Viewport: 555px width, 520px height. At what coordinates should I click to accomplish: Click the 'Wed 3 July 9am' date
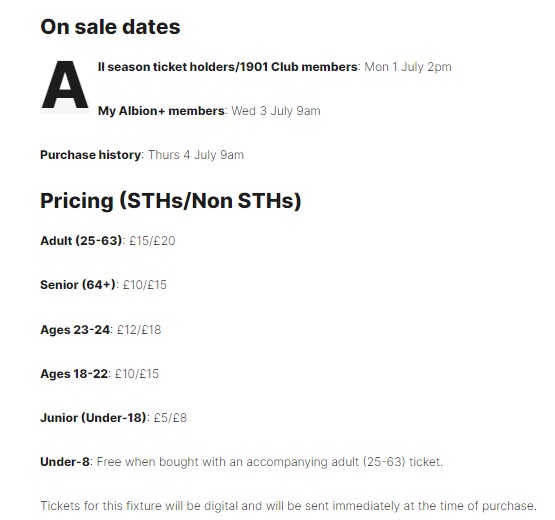point(276,111)
